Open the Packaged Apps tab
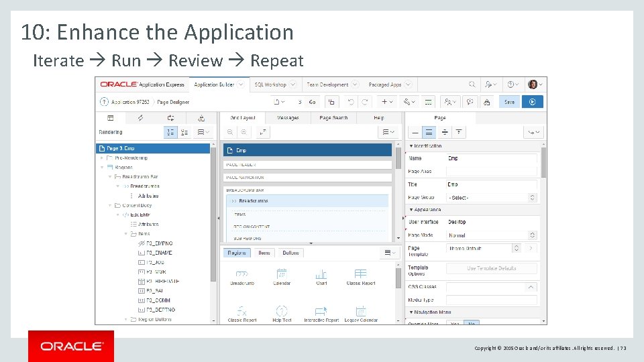644x362 pixels. [385, 84]
